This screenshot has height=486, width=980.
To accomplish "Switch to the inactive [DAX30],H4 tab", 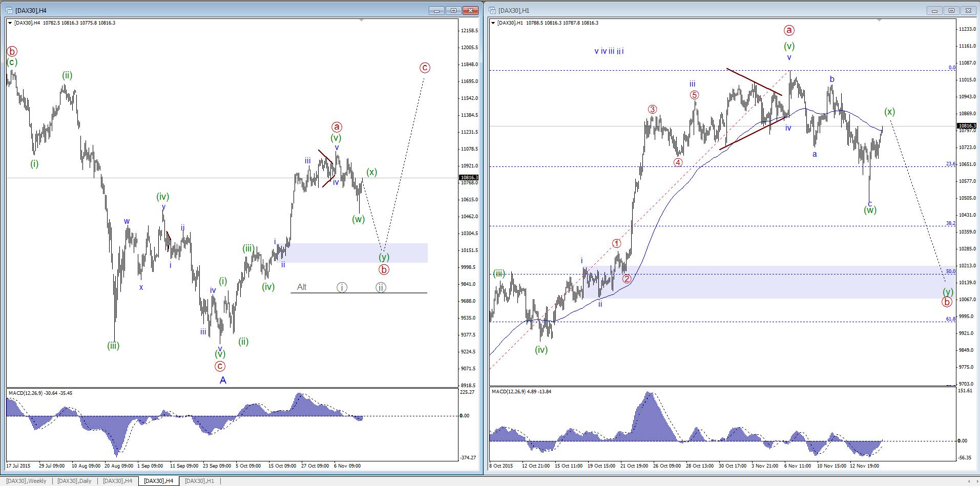I will [x=118, y=481].
